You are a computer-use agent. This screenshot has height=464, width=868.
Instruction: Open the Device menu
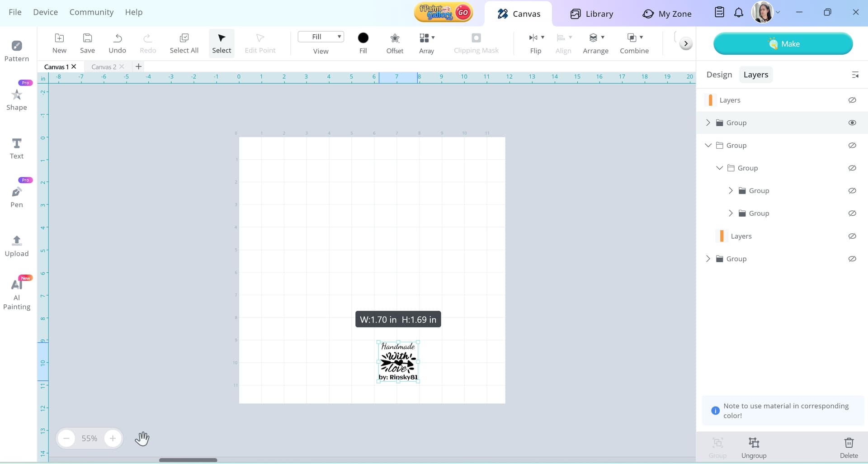(x=45, y=12)
